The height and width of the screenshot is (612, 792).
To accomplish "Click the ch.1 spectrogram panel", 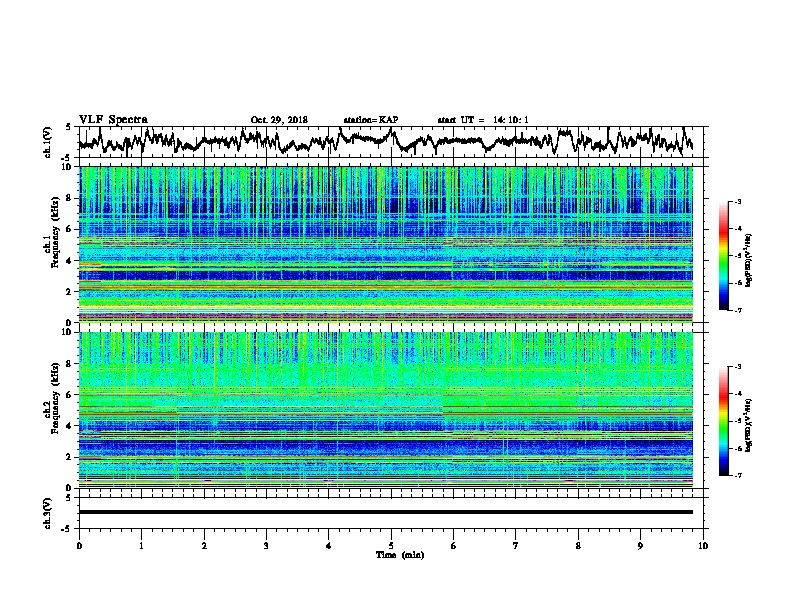I will pyautogui.click(x=385, y=244).
